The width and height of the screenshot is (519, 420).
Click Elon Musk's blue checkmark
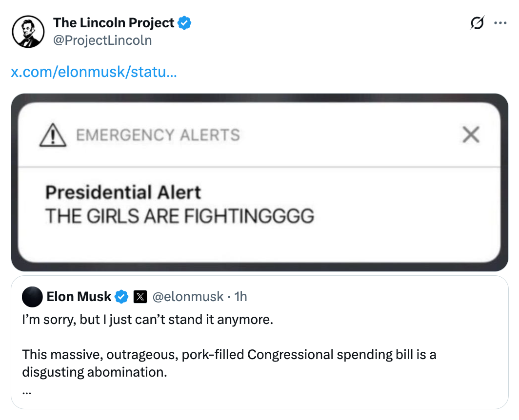tap(120, 296)
